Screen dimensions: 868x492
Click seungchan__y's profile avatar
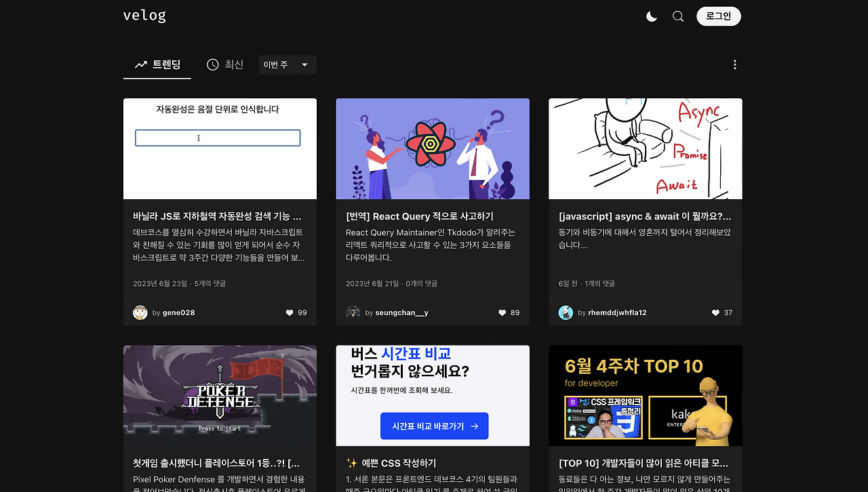coord(353,312)
